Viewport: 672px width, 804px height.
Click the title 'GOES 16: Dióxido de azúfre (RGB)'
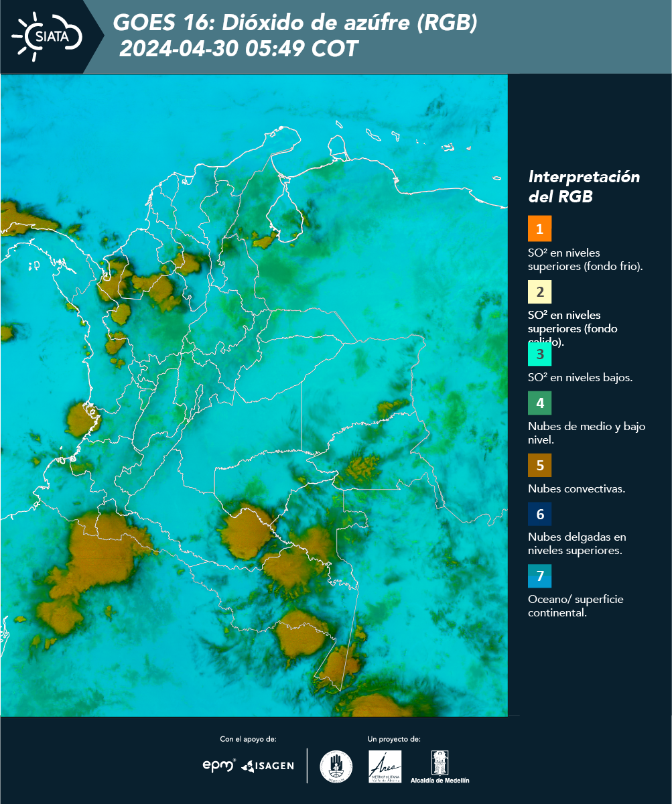(295, 23)
